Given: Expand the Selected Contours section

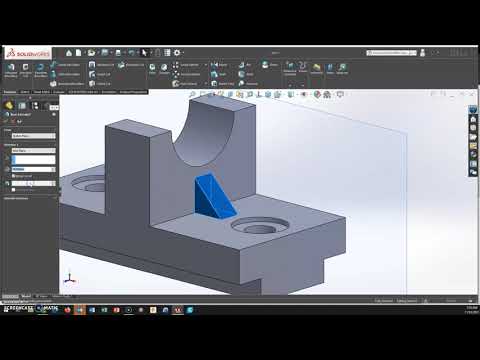Looking at the screenshot, I should [x=29, y=198].
